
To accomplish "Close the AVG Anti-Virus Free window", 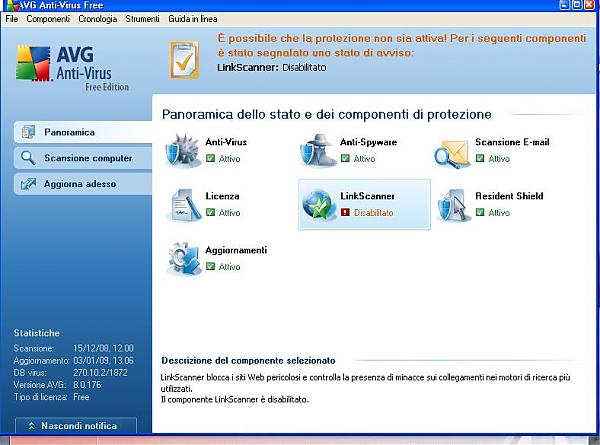I will (590, 5).
